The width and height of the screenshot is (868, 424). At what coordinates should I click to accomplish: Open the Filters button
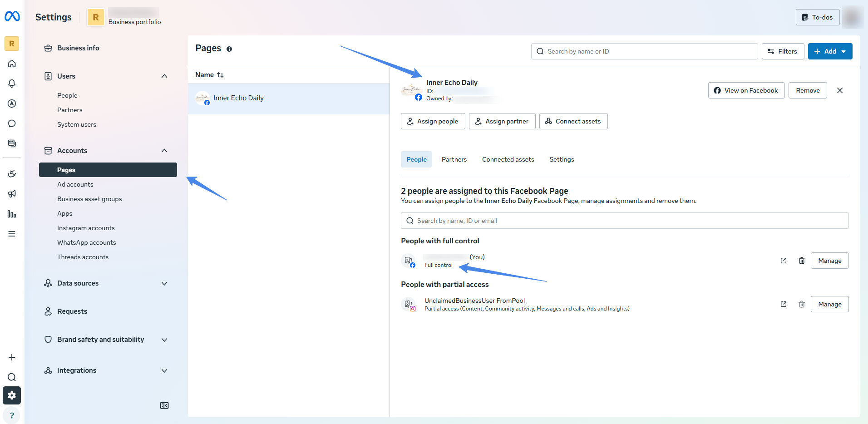pos(783,51)
